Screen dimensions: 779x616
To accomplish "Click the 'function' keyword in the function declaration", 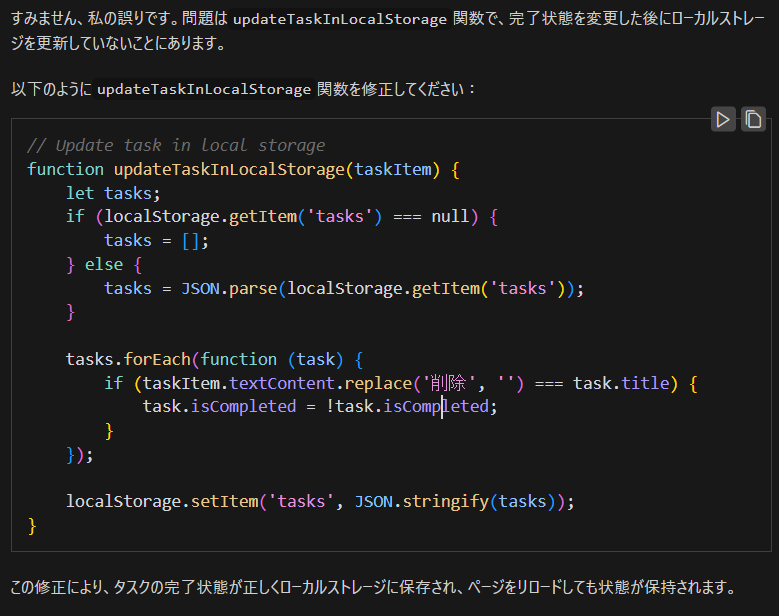I will click(x=65, y=169).
